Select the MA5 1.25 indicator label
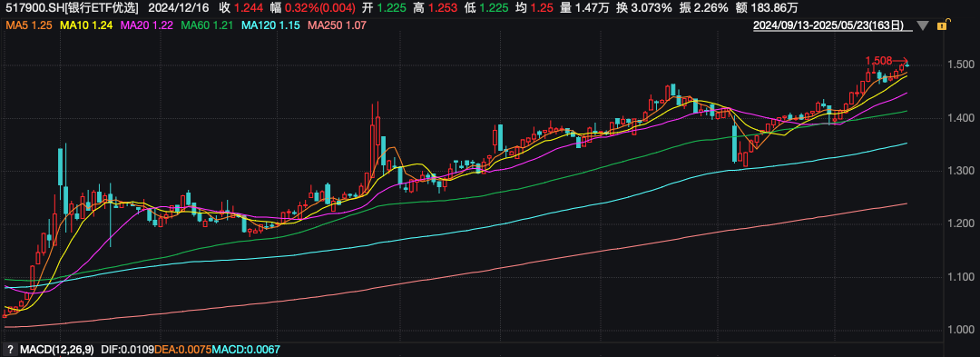Viewport: 980px width, 357px height. coord(29,25)
